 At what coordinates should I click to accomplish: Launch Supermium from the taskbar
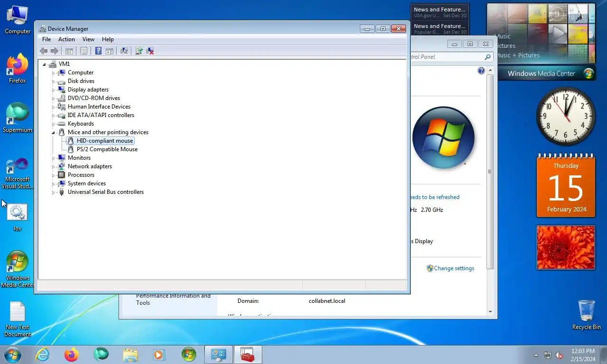point(101,355)
